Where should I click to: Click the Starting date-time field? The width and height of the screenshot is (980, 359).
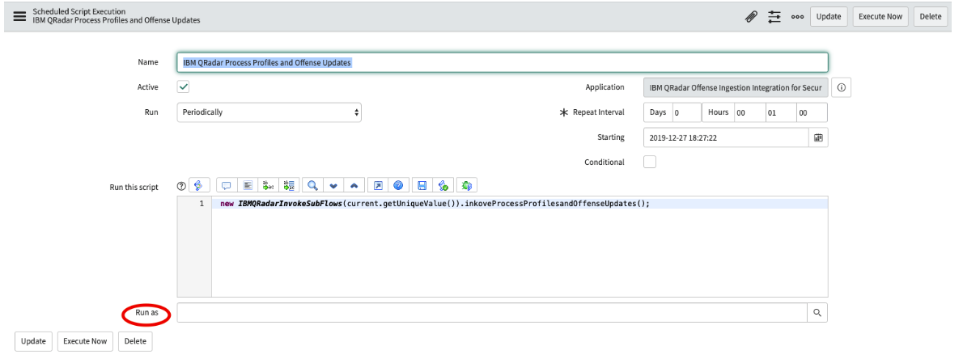[x=726, y=137]
